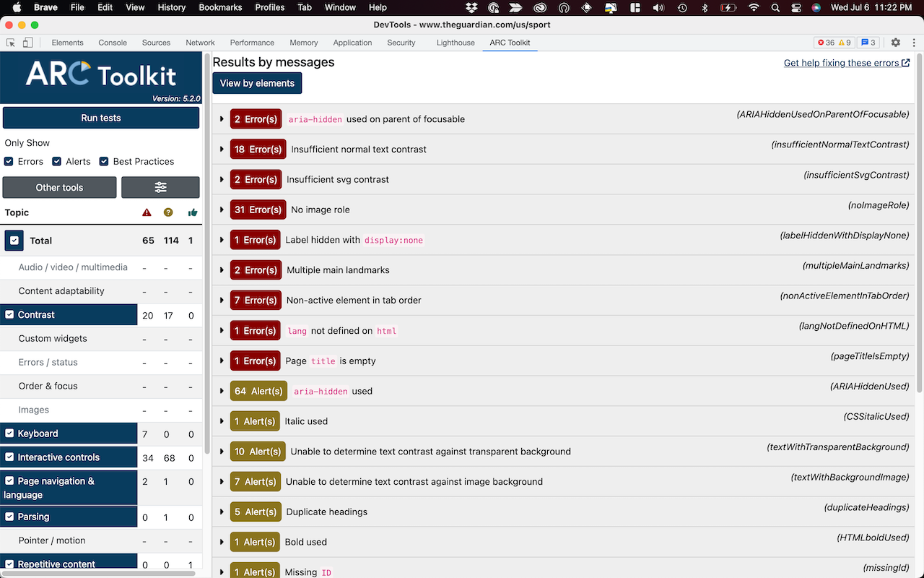Viewport: 924px width, 578px height.
Task: Expand the aria-hidden used alerts
Action: 221,391
